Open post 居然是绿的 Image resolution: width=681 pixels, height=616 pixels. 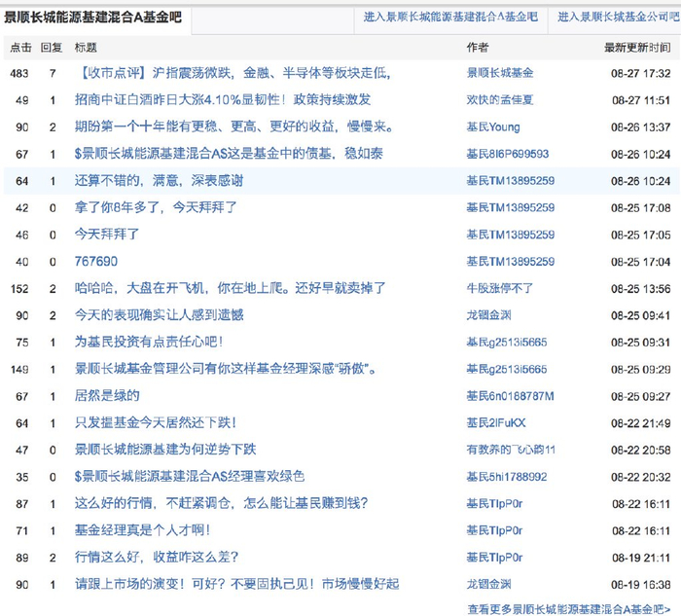[x=107, y=396]
